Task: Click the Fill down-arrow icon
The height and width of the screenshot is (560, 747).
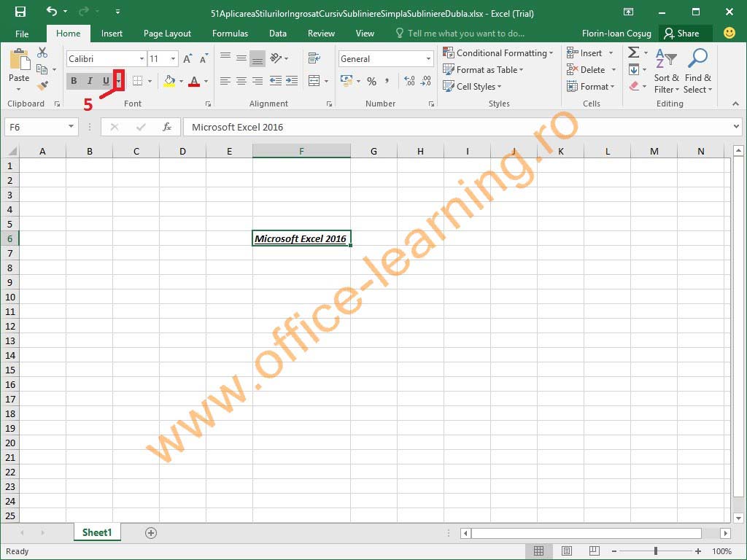Action: (x=634, y=69)
